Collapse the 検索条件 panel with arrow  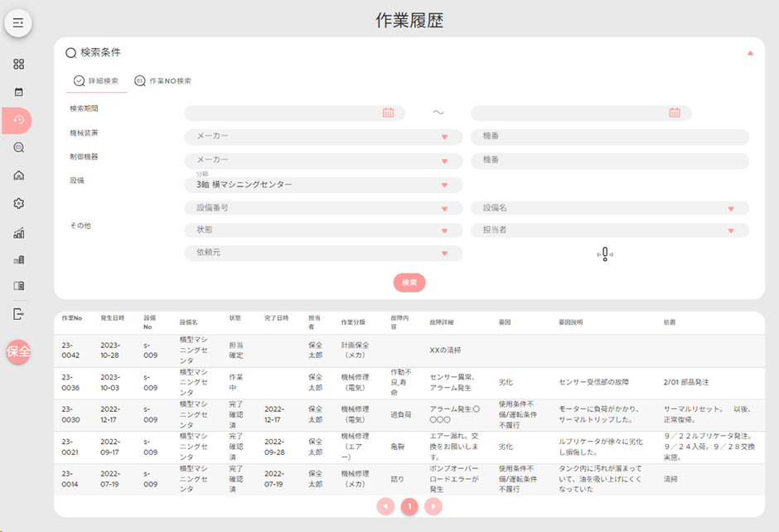tap(750, 53)
